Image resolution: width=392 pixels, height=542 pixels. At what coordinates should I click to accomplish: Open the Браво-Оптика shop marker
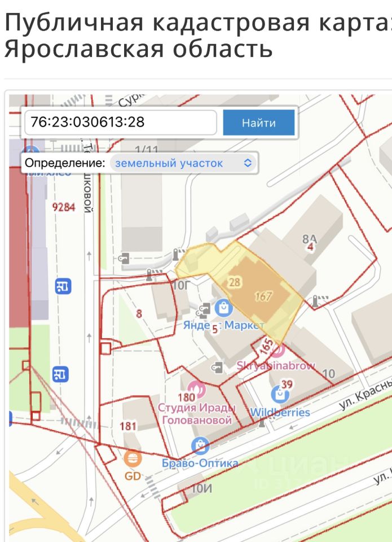[200, 446]
